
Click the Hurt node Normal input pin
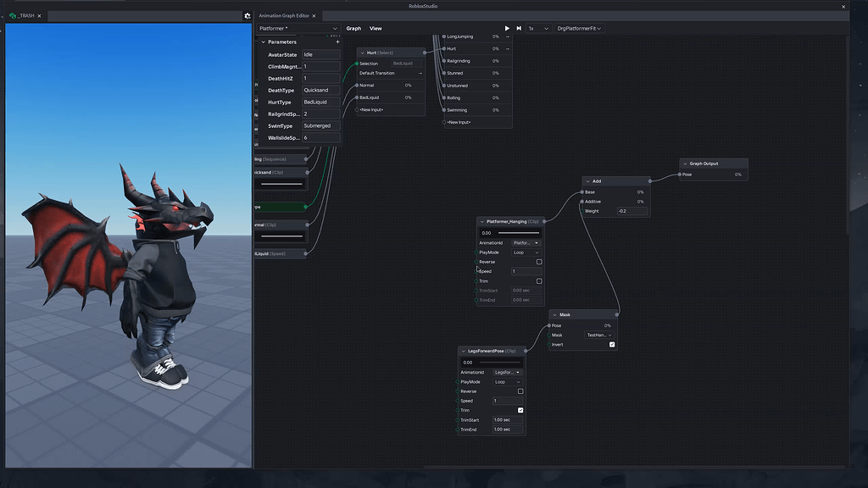(357, 86)
